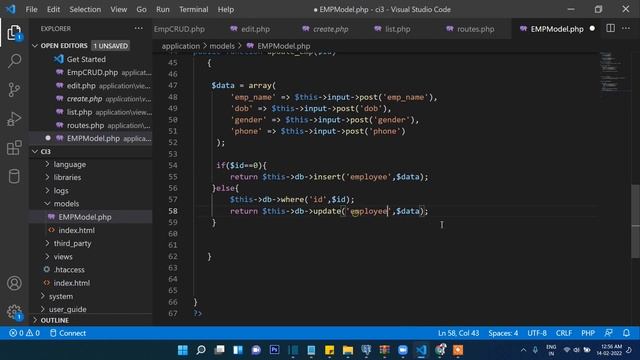Switch to VS Code in the taskbar
The image size is (640, 360).
click(x=421, y=350)
